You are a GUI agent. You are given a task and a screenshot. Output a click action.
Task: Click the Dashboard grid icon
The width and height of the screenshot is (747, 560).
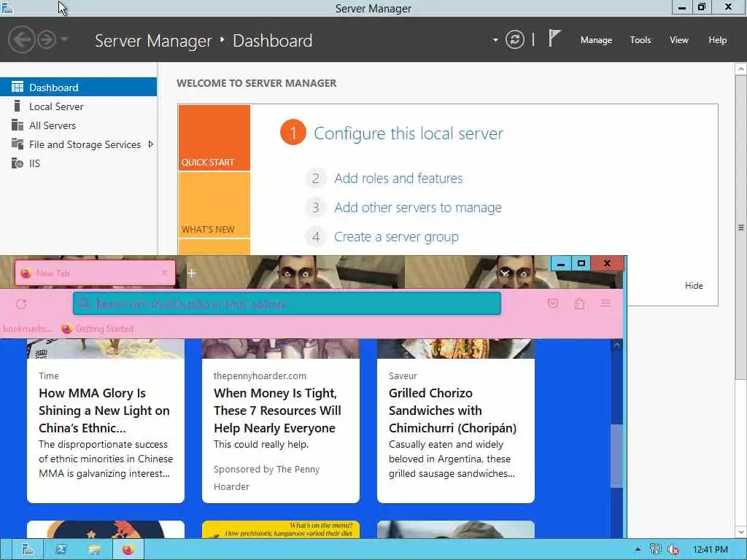pyautogui.click(x=18, y=87)
